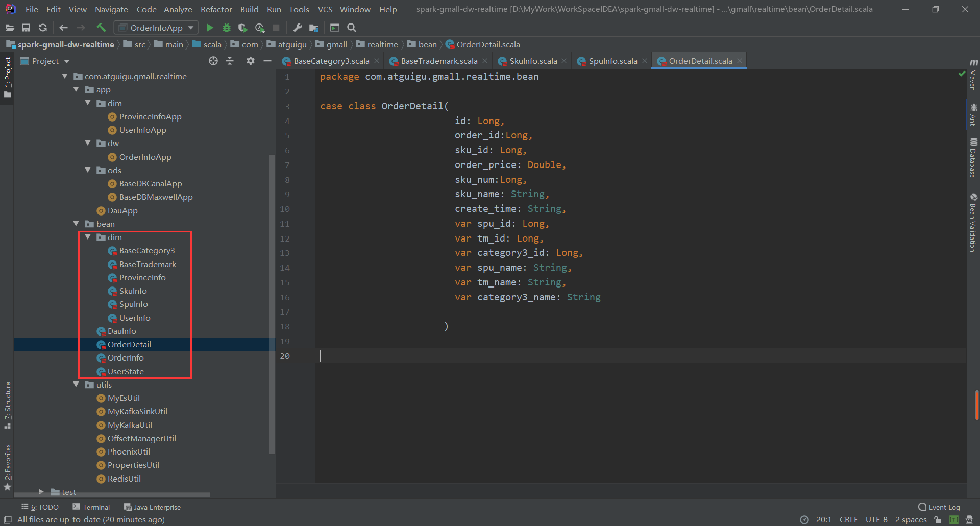Viewport: 980px width, 526px height.
Task: Save all with the floppy disk icon
Action: point(26,28)
